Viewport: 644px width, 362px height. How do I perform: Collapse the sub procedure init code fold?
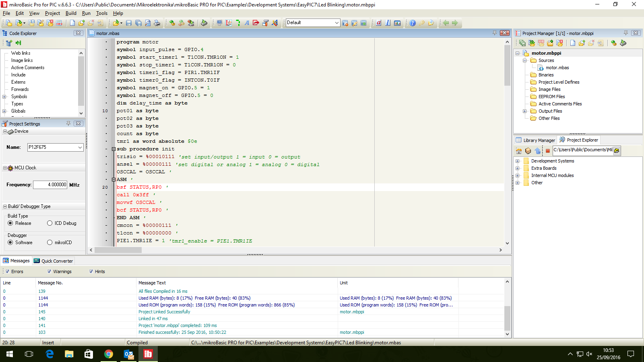[114, 149]
